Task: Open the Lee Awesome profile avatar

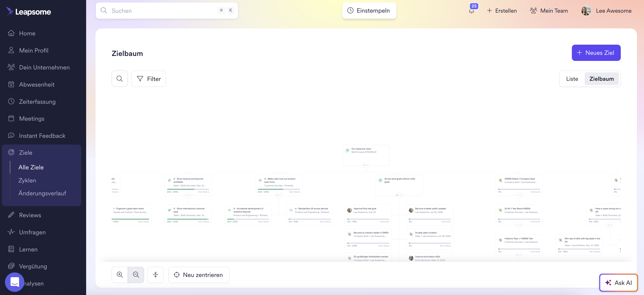Action: point(586,11)
